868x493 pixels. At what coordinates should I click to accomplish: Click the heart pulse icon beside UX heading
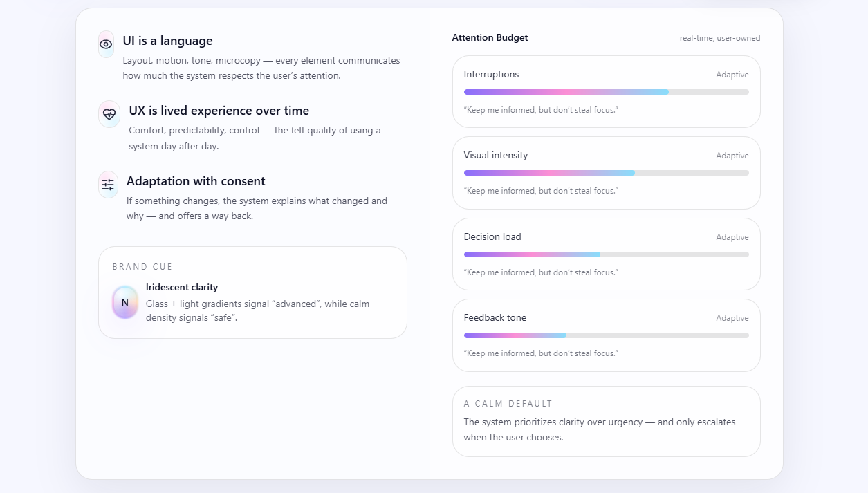point(109,114)
